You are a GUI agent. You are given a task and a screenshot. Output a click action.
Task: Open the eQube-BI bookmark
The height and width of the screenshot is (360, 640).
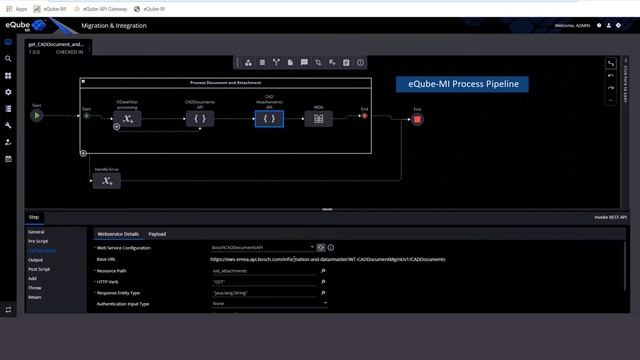tap(149, 9)
